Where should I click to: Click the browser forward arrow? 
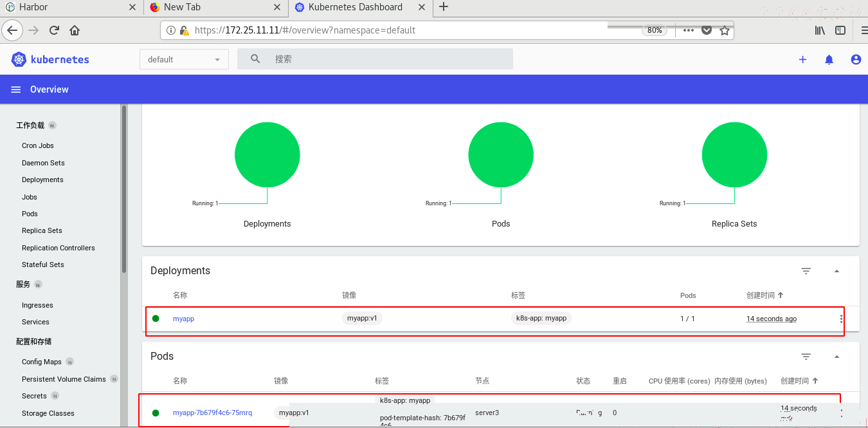tap(33, 30)
